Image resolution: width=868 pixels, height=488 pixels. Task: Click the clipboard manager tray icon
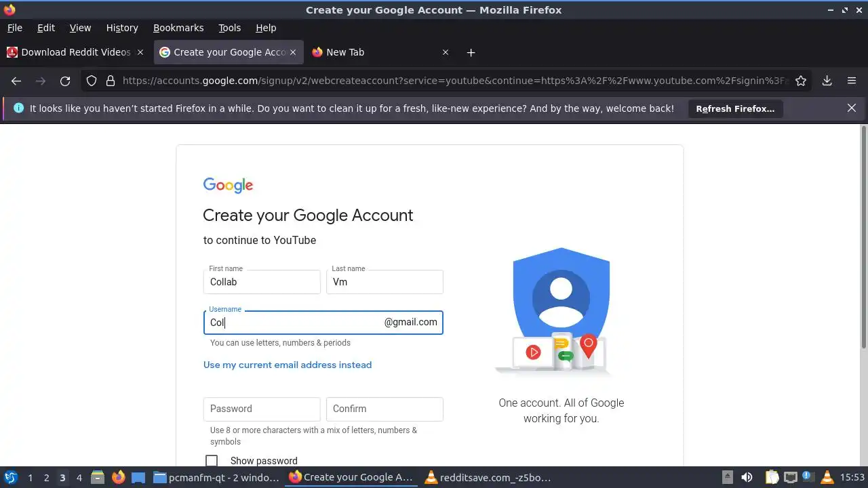(x=771, y=477)
